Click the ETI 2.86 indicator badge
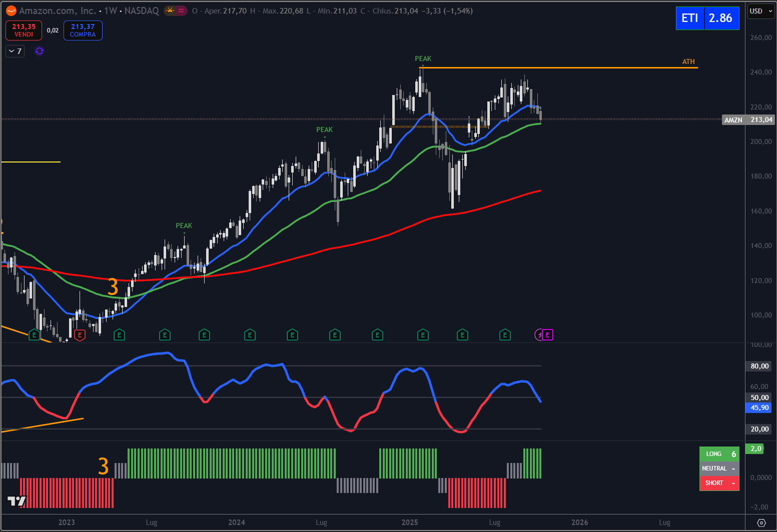This screenshot has width=777, height=532. point(707,18)
